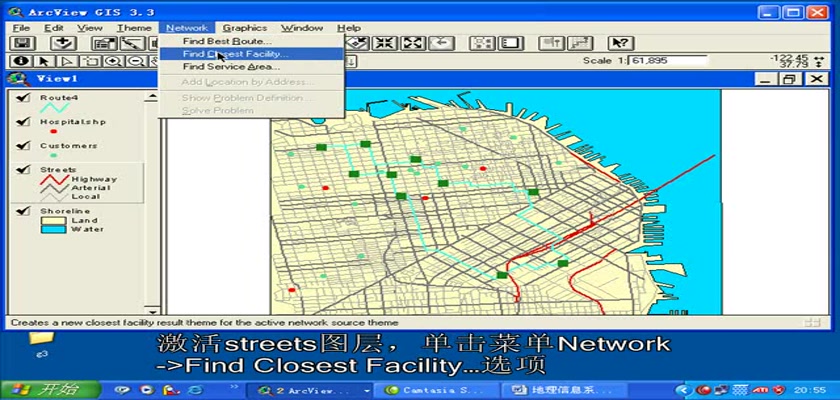840x400 pixels.
Task: Open the Theme menu
Action: [134, 28]
